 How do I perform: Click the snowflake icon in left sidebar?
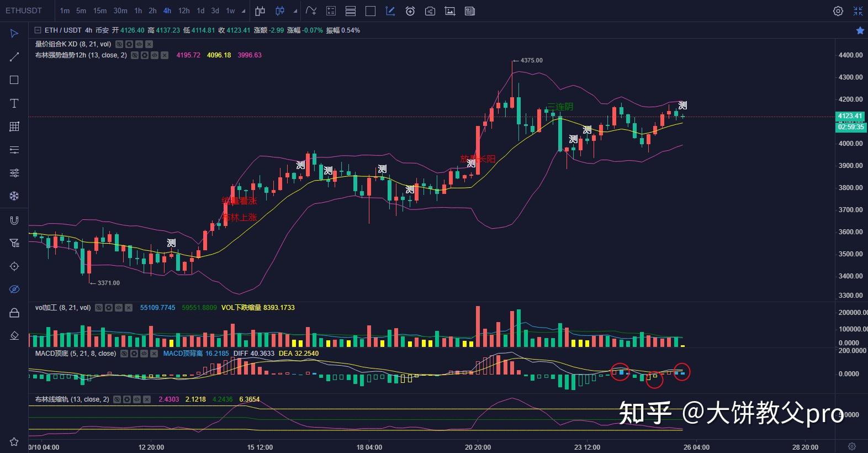click(x=14, y=196)
